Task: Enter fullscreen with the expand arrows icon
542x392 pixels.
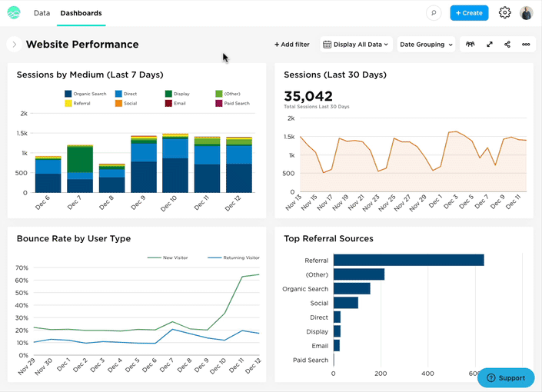Action: pos(490,45)
